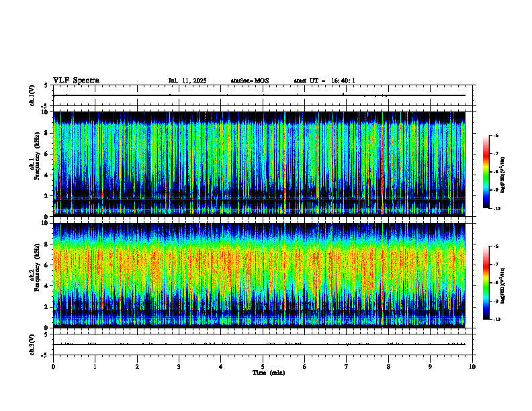Click the 'Time (min)' axis label

tap(269, 373)
